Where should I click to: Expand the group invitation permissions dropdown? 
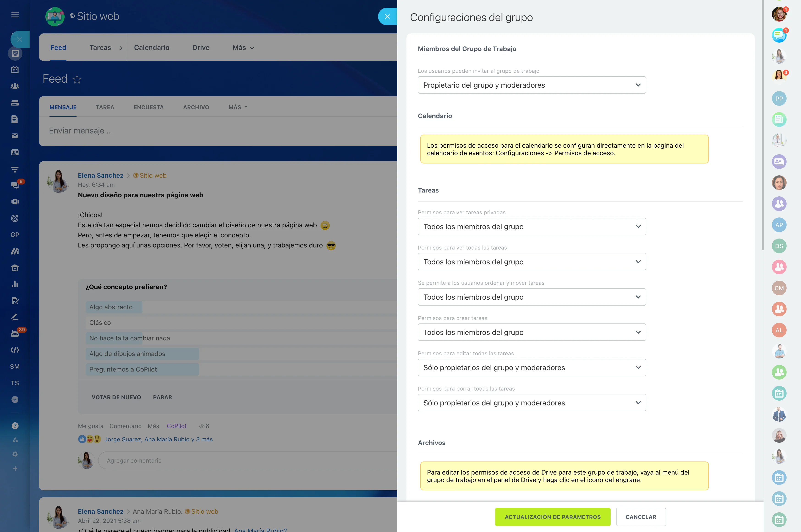531,85
